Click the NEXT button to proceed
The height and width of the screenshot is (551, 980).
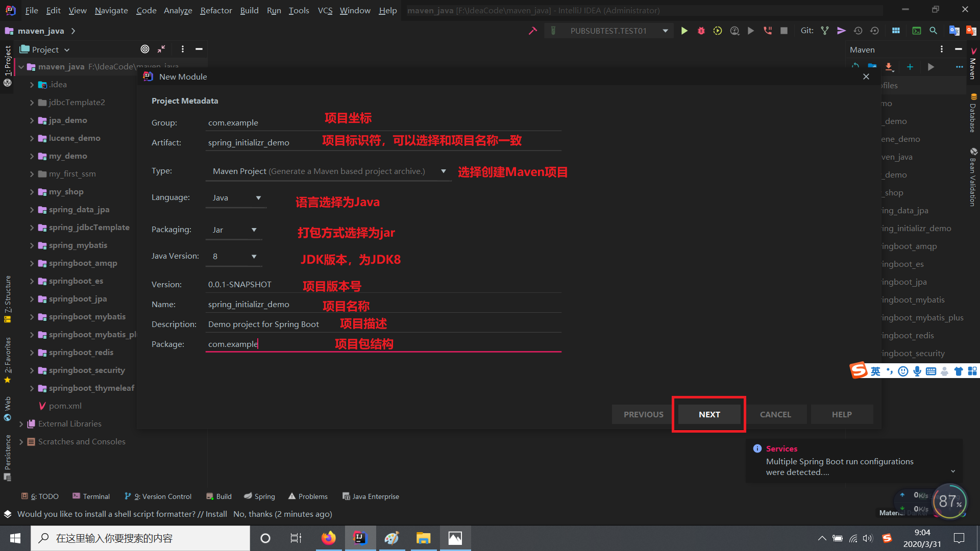pos(709,414)
